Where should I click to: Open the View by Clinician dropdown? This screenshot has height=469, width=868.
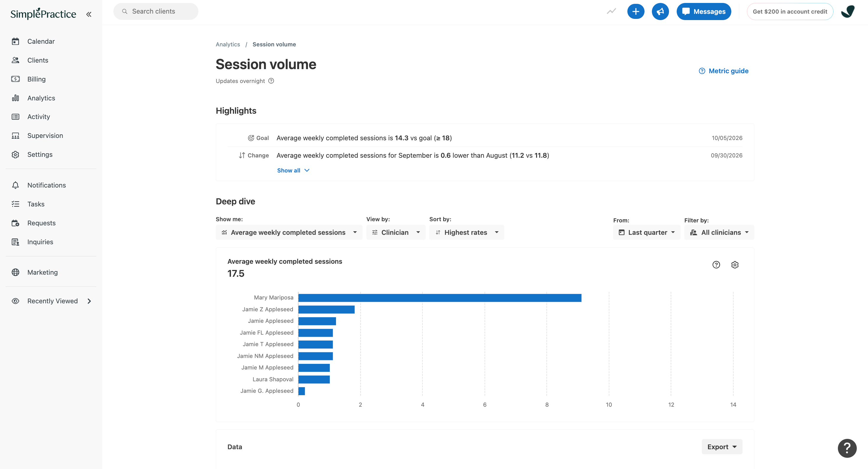tap(396, 232)
